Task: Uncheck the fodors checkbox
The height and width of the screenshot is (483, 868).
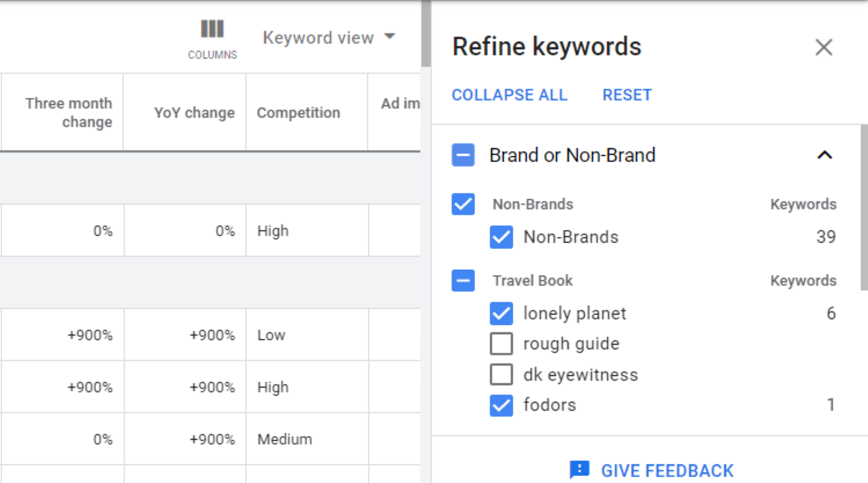Action: coord(501,405)
